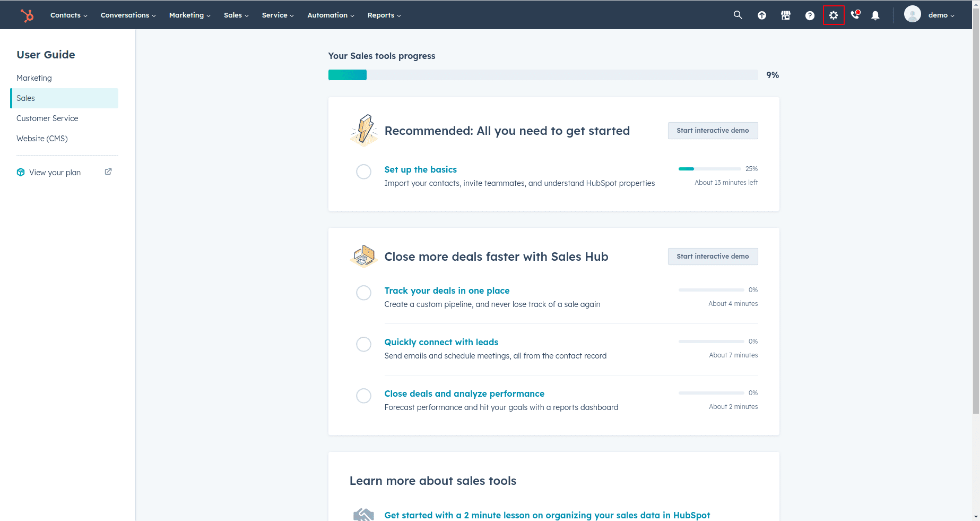The image size is (980, 521).
Task: Click the 'About 2 minutes' text
Action: pyautogui.click(x=733, y=407)
